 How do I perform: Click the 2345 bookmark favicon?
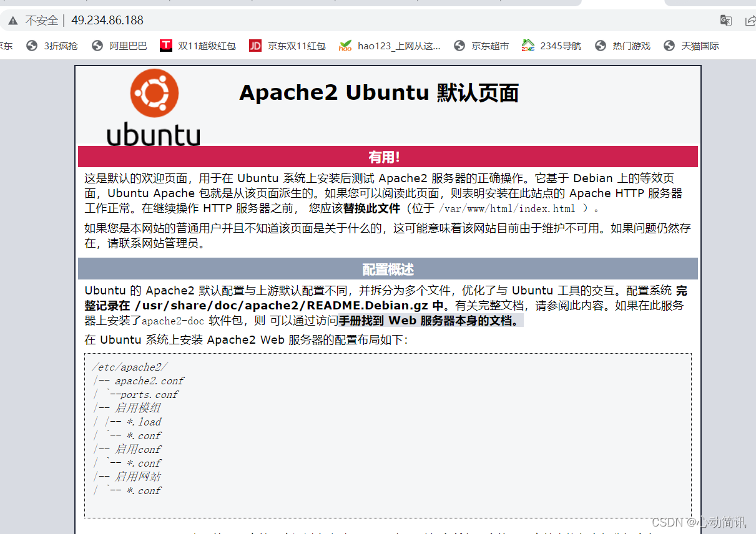pos(528,46)
